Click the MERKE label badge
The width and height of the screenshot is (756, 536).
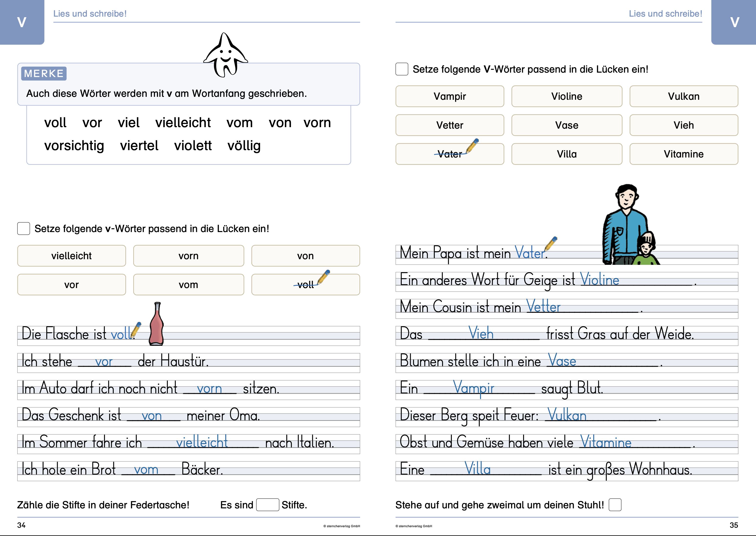point(44,74)
